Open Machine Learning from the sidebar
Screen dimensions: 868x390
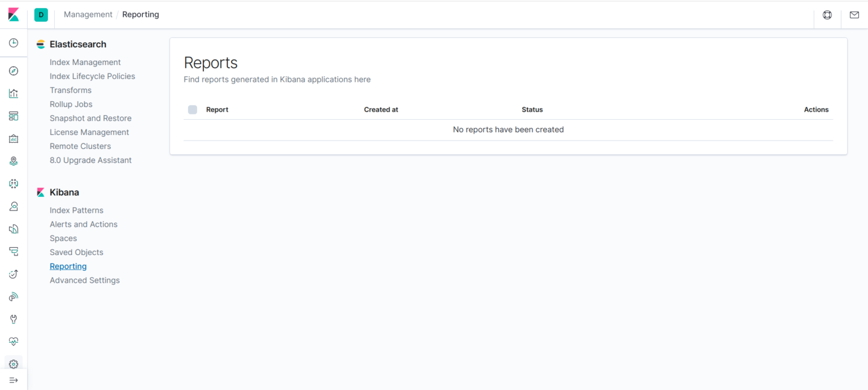[x=14, y=183]
